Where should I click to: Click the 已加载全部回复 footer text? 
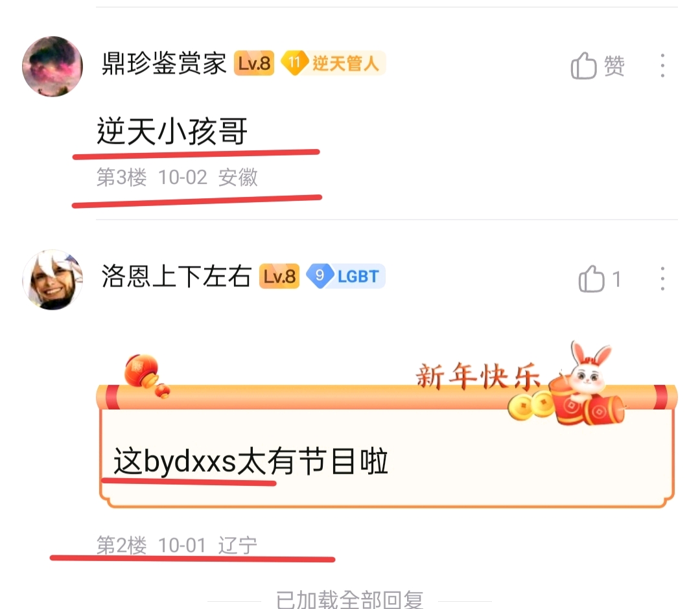[x=349, y=599]
